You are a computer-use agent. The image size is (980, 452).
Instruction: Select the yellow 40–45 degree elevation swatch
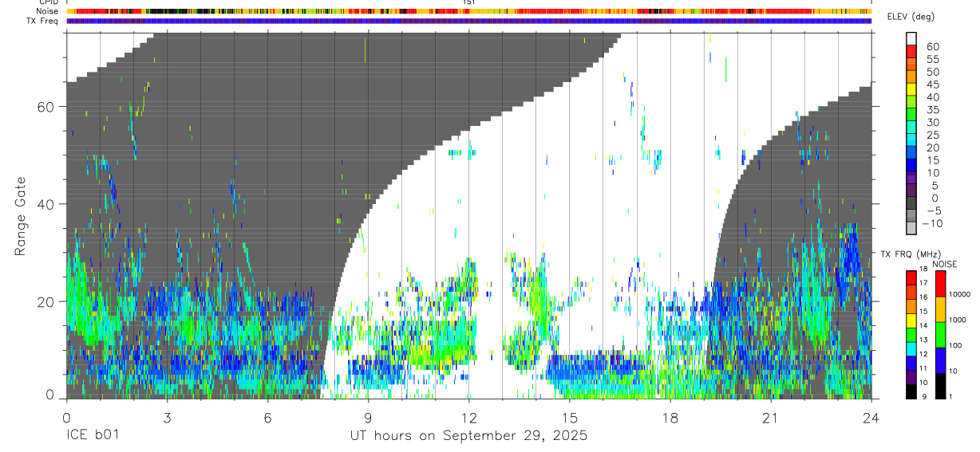click(911, 90)
